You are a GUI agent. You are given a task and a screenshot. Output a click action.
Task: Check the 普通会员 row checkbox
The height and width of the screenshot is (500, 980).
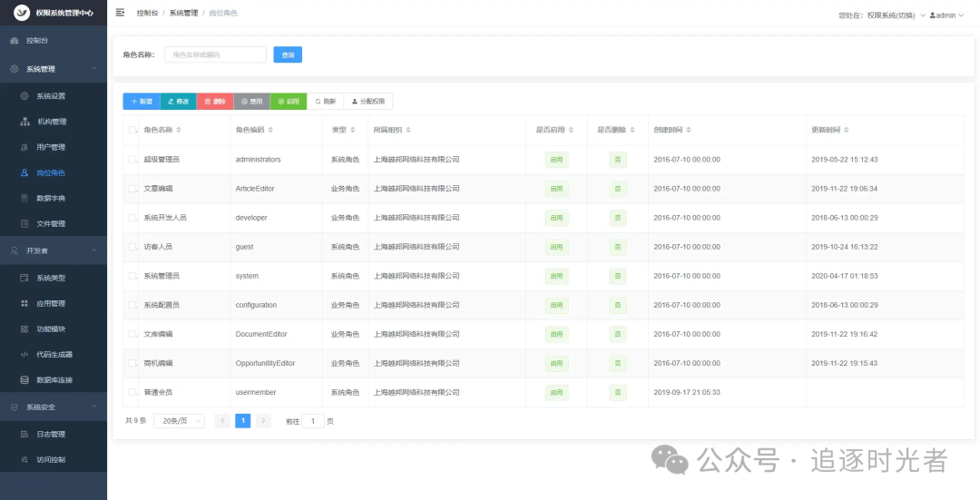[x=132, y=393]
